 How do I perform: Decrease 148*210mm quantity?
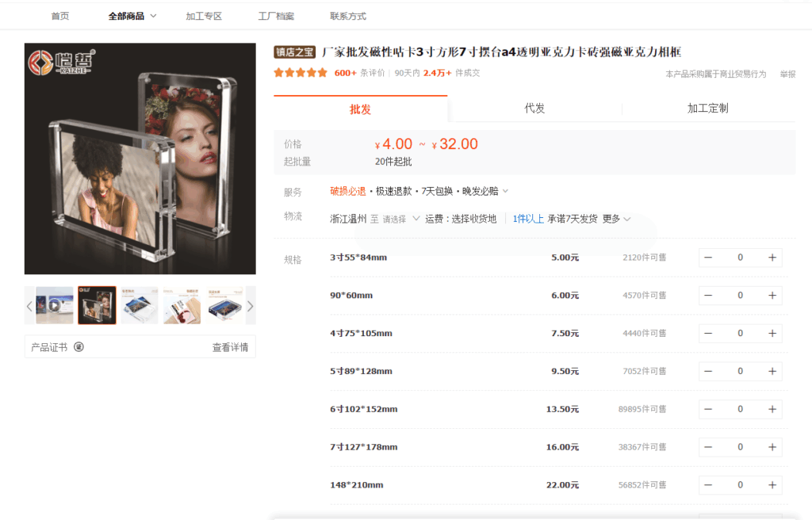pyautogui.click(x=708, y=485)
